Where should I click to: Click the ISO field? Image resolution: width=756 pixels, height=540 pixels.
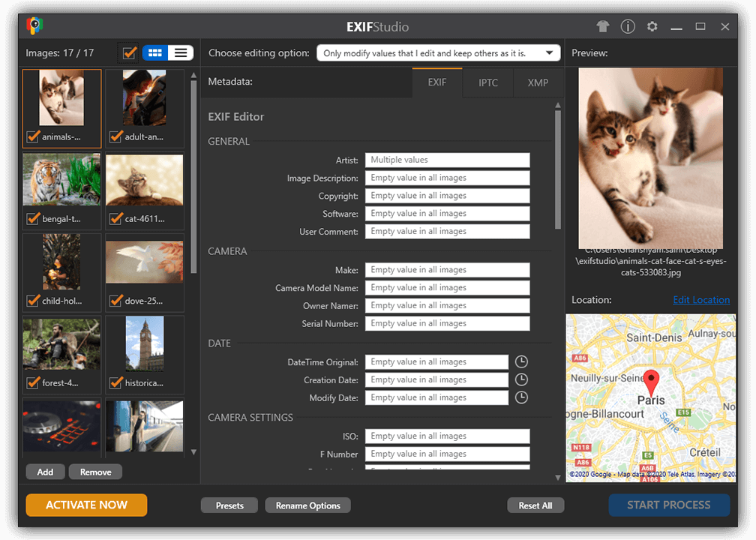448,436
